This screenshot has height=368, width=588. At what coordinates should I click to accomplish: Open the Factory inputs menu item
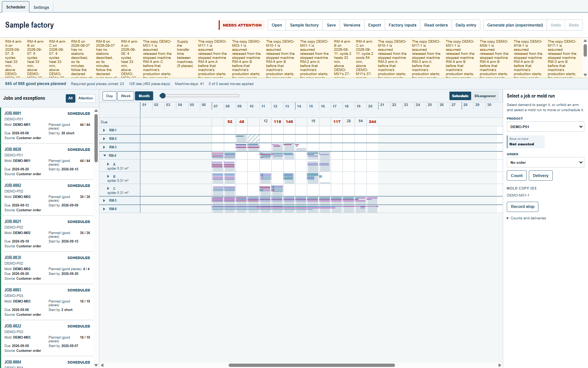(402, 25)
